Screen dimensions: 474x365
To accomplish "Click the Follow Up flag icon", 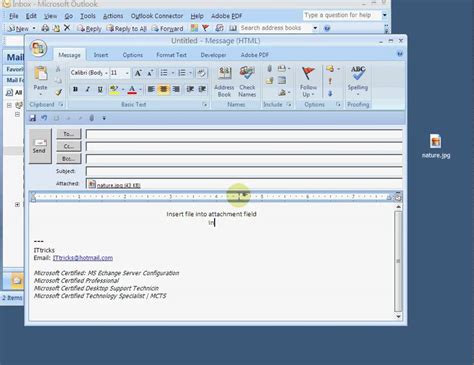I will [x=308, y=74].
